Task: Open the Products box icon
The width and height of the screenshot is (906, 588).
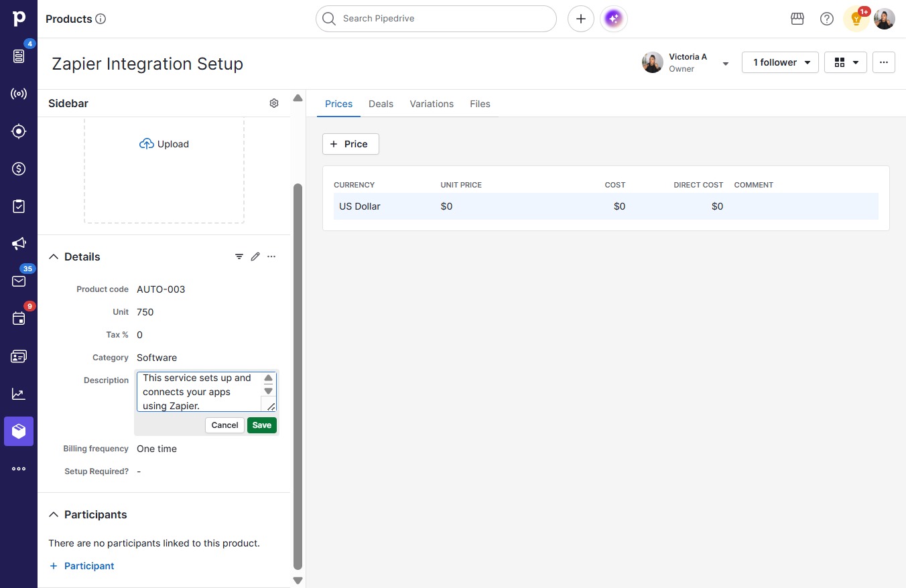Action: pyautogui.click(x=19, y=431)
